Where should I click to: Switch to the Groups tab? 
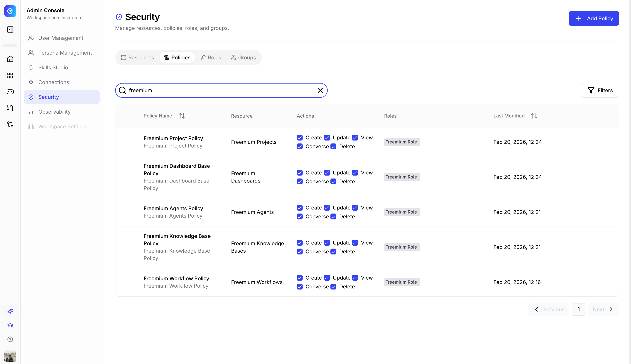(243, 58)
